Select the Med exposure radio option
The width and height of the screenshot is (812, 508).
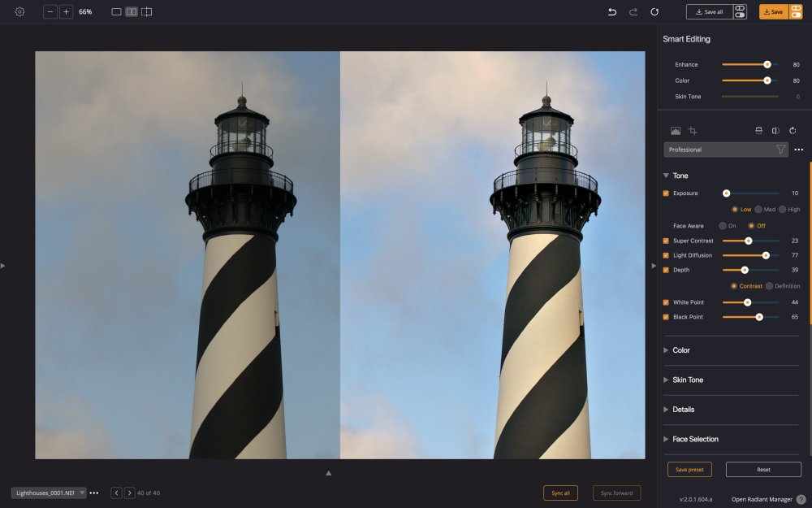(x=758, y=210)
